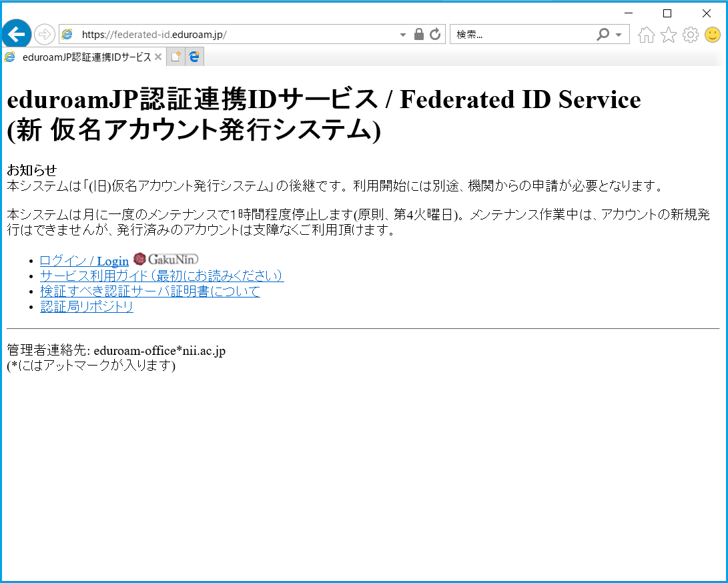Click the GakuNin logo image

click(x=165, y=259)
